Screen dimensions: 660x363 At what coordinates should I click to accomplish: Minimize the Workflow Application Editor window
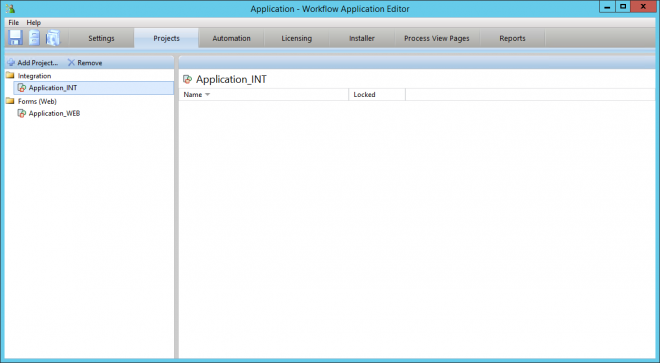coord(607,7)
